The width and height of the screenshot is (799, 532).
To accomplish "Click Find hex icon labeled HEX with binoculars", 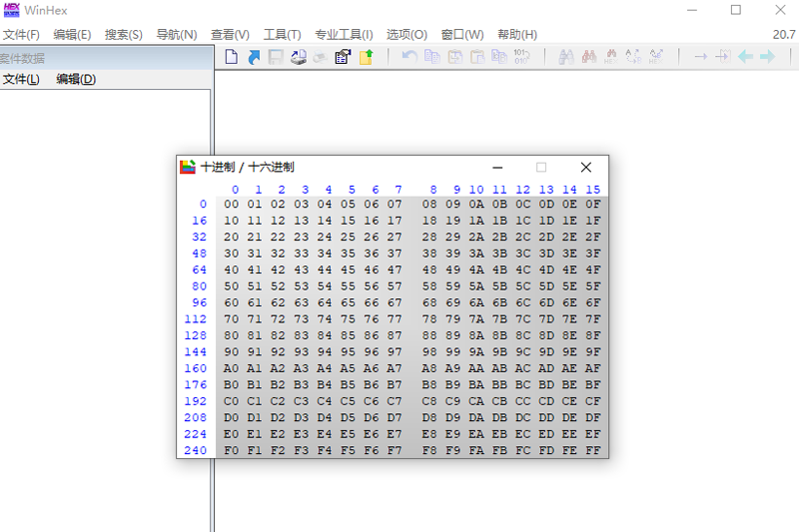I will point(611,57).
